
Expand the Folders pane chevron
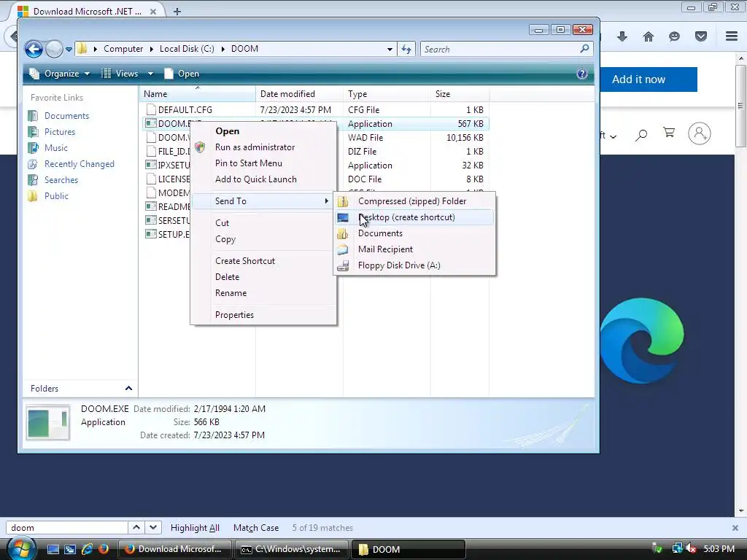(128, 389)
